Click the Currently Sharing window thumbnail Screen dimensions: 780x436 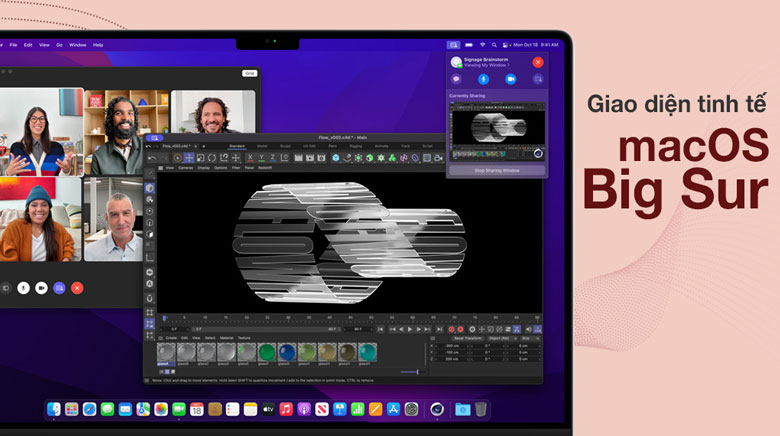click(x=497, y=131)
